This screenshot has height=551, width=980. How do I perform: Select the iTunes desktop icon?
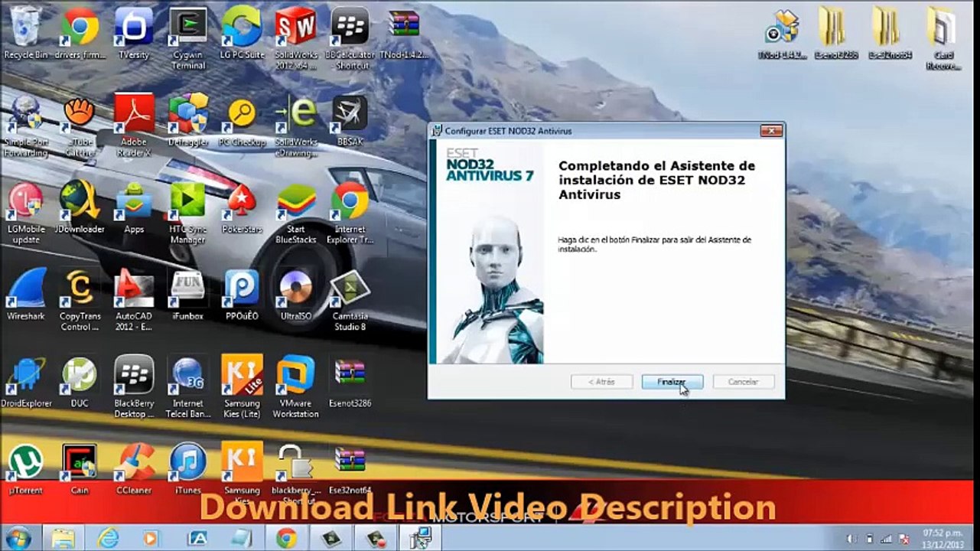(x=188, y=469)
